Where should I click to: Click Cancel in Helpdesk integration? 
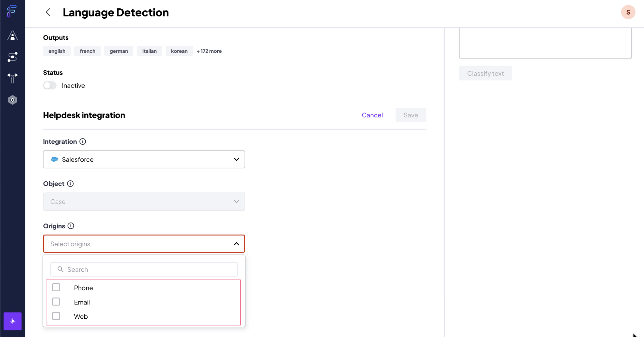[x=372, y=115]
